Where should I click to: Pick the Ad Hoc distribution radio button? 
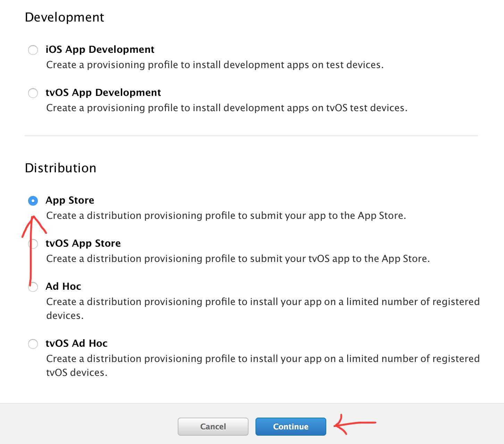(33, 287)
